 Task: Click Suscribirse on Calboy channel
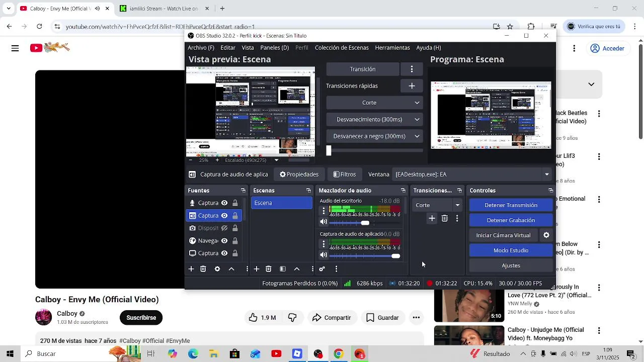[x=141, y=318]
